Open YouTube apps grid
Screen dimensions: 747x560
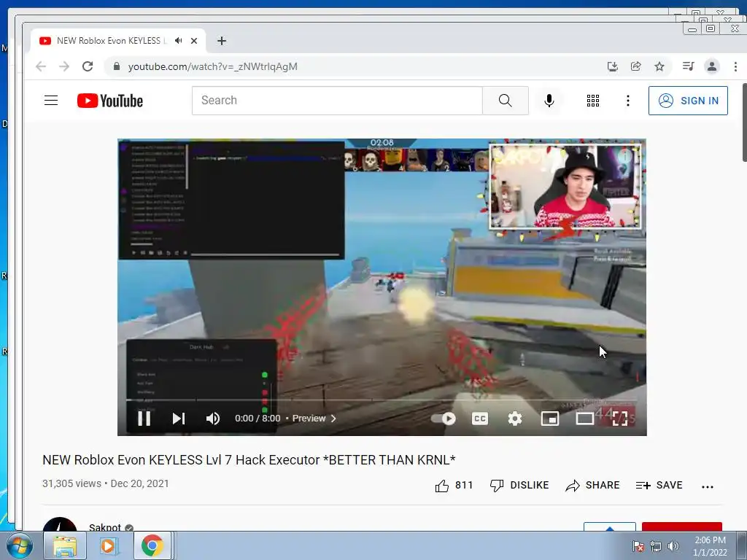point(592,101)
